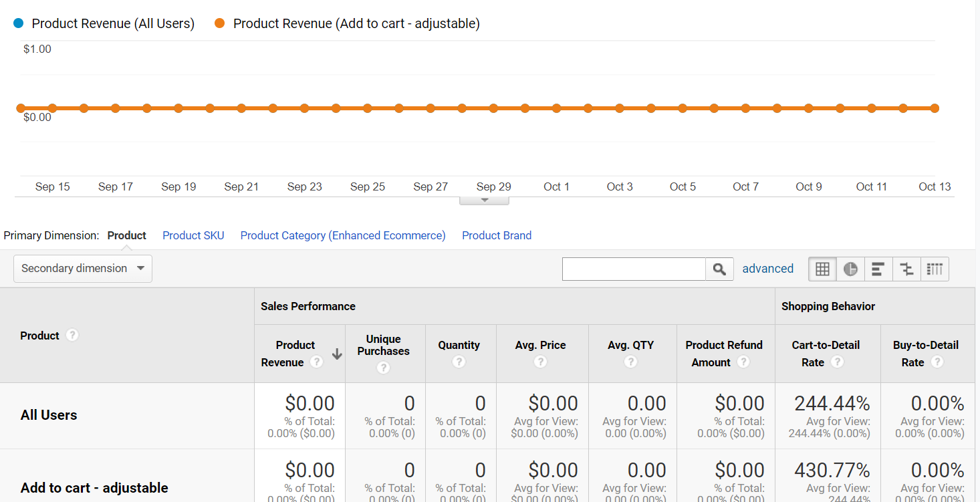The image size is (980, 502).
Task: Click the Add to cart - adjustable row label
Action: 94,488
